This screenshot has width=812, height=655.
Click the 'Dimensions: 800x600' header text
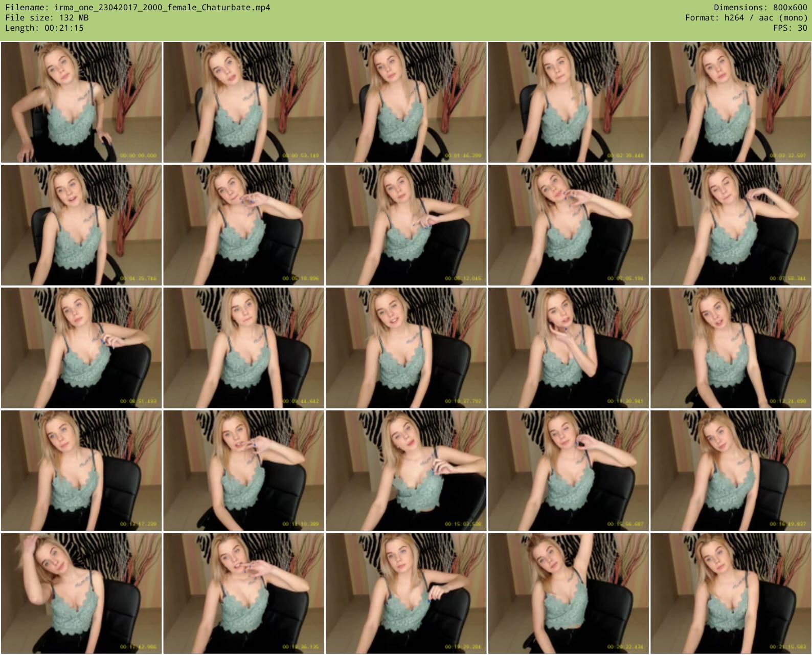point(760,8)
